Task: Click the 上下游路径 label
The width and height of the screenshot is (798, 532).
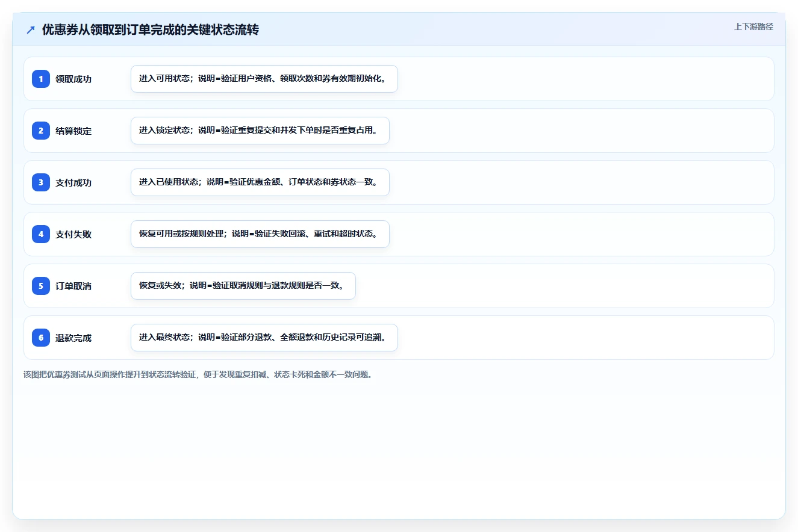Action: pyautogui.click(x=753, y=27)
